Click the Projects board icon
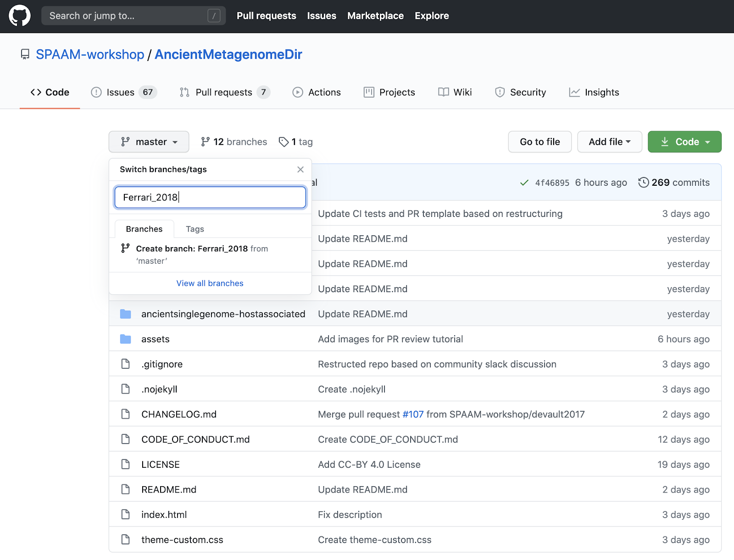The width and height of the screenshot is (734, 560). (x=369, y=93)
